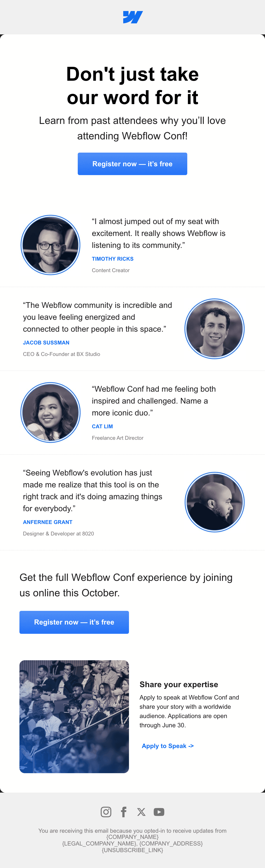This screenshot has width=265, height=868.
Task: Click the first Register now — it's free button
Action: point(132,164)
